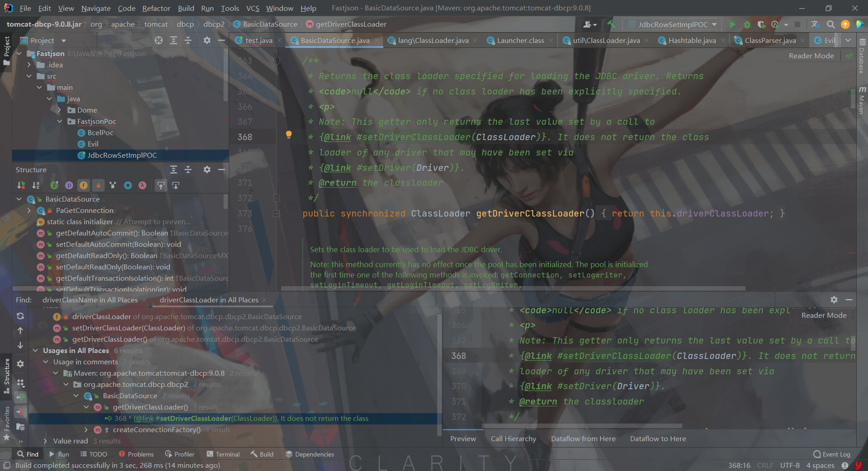Toggle Show Fields filter in Structure
The image size is (868, 471).
(x=84, y=185)
